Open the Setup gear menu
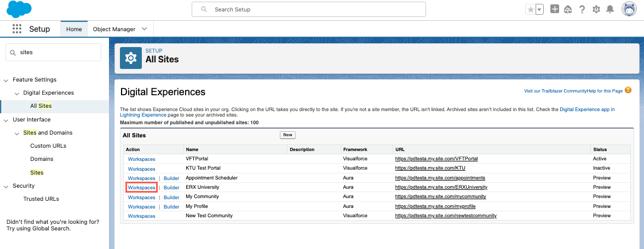 596,9
